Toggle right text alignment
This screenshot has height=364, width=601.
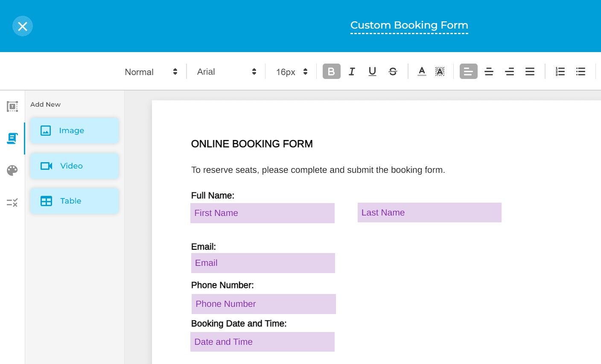[509, 71]
